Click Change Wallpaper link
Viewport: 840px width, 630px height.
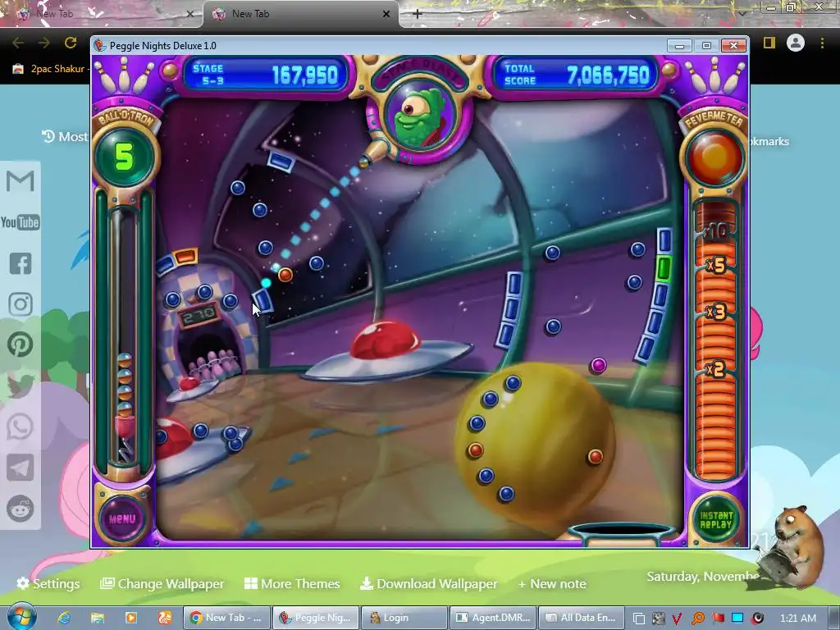point(162,583)
